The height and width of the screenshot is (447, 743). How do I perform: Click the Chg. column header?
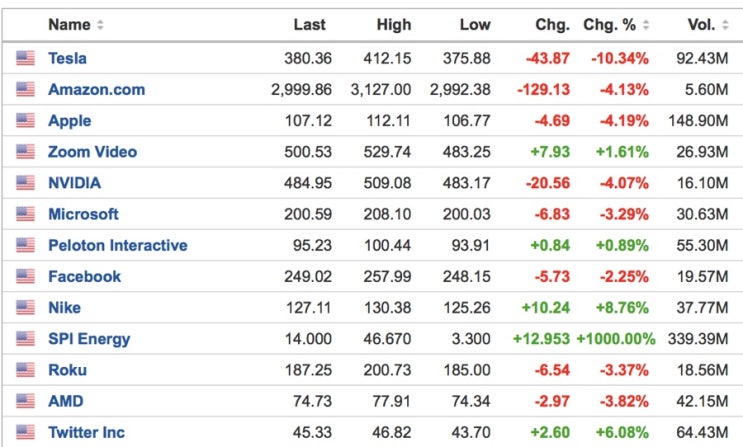(553, 25)
